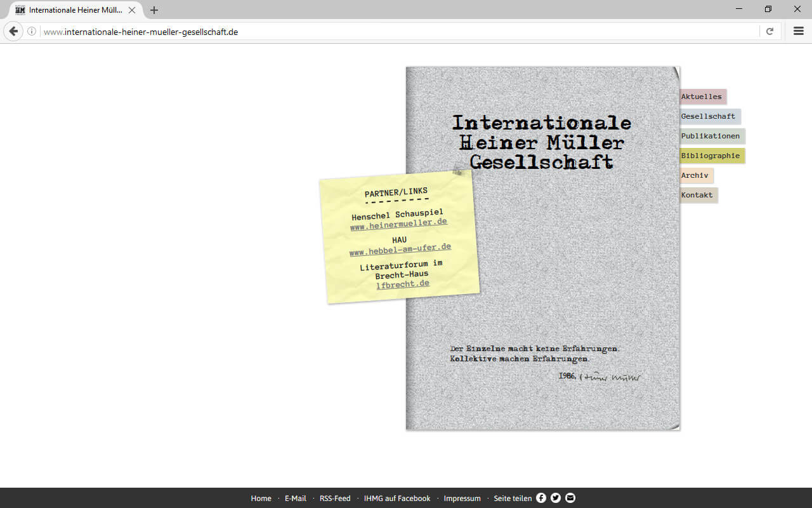Open a new tab with plus button

pos(154,10)
